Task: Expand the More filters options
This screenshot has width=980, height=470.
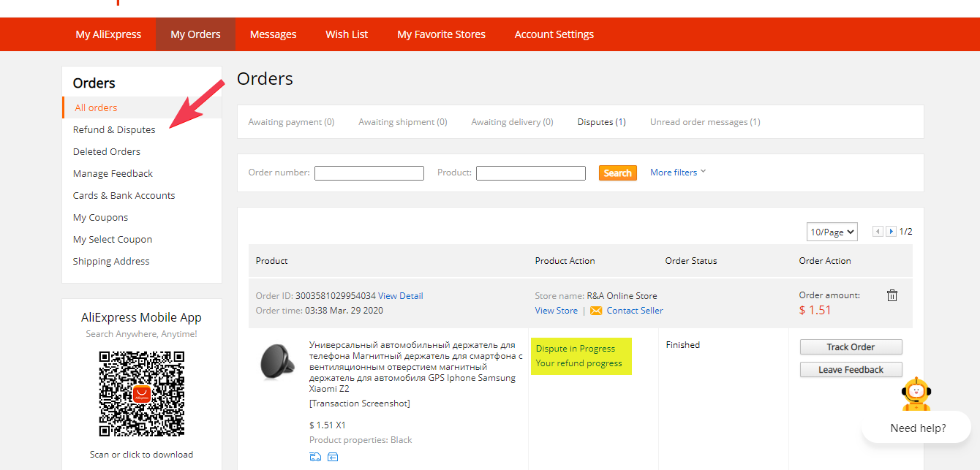Action: point(678,173)
